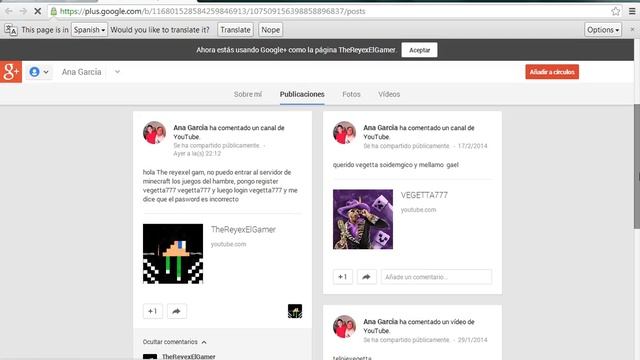Open the translation Options dropdown
The width and height of the screenshot is (640, 360).
click(603, 30)
